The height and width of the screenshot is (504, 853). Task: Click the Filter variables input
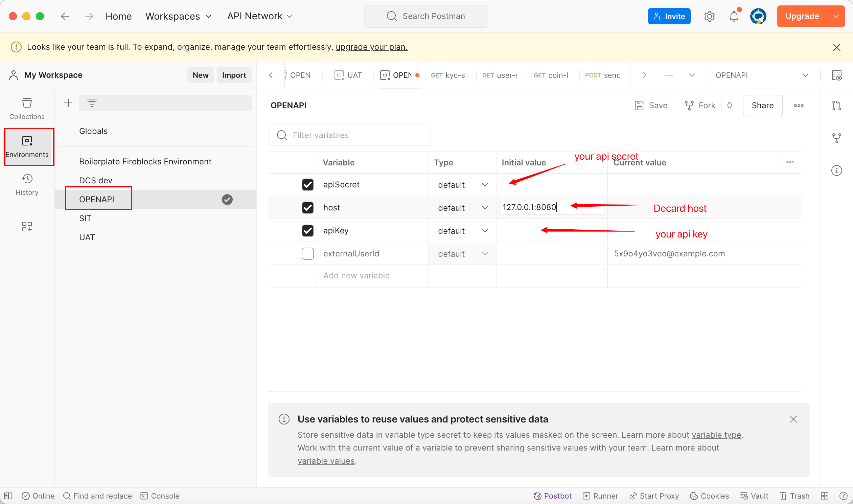[x=349, y=135]
